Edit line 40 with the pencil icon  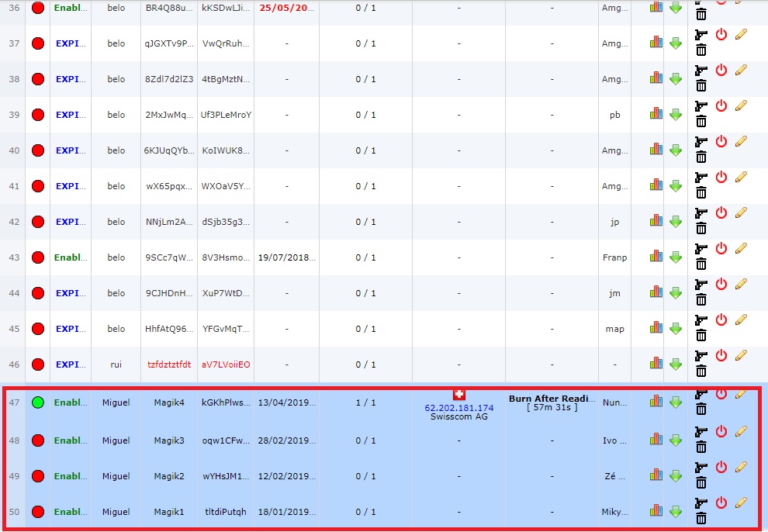pos(741,141)
